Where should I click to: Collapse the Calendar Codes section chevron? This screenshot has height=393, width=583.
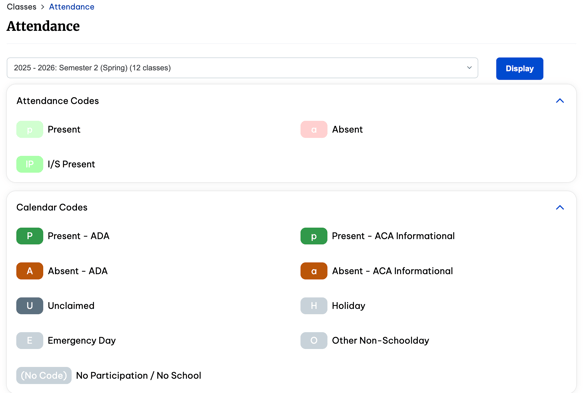560,207
